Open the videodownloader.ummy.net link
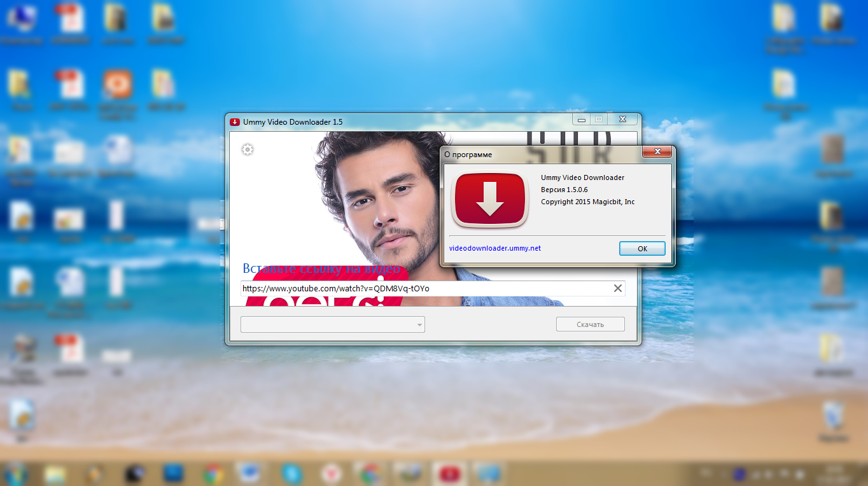 coord(495,248)
